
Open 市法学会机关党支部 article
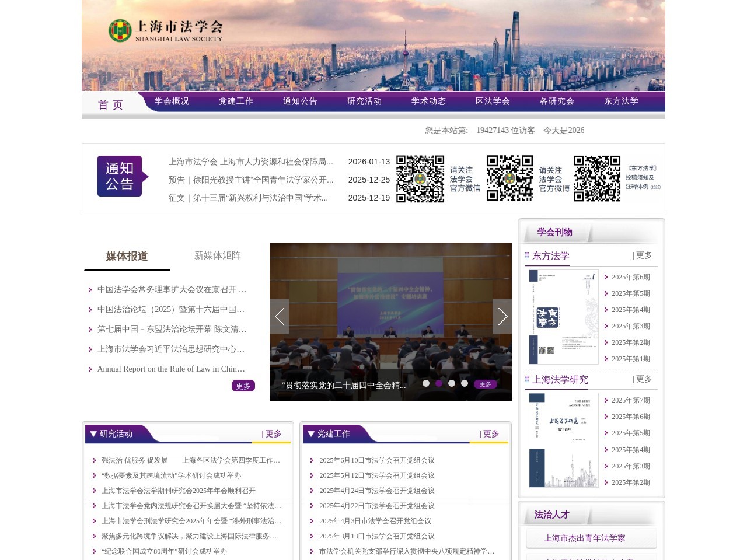pyautogui.click(x=407, y=551)
